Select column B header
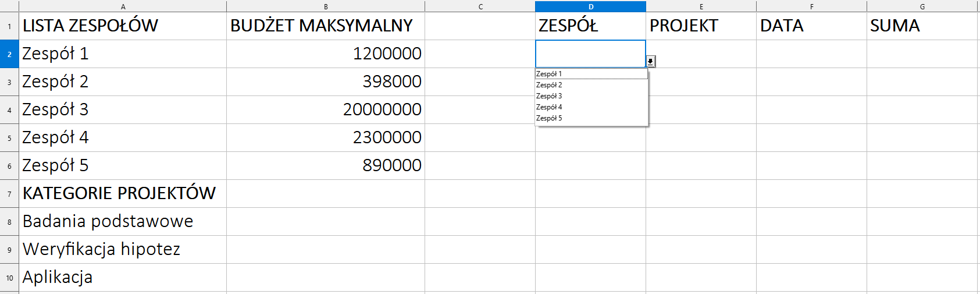 coord(326,6)
